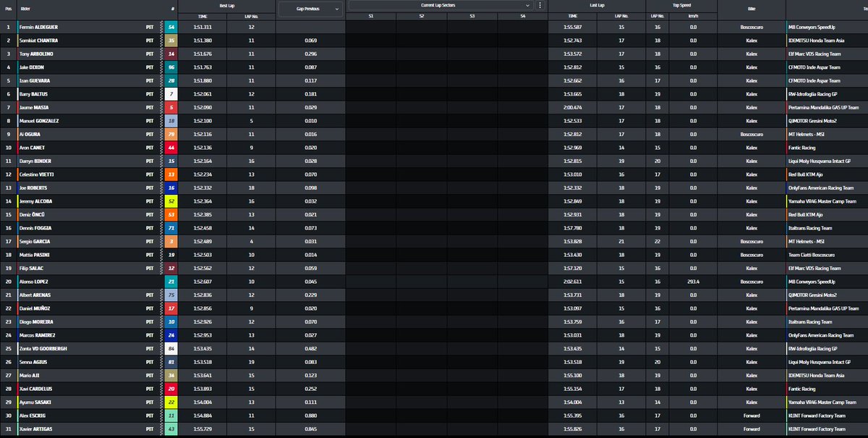Click the S4 sector column header

522,15
